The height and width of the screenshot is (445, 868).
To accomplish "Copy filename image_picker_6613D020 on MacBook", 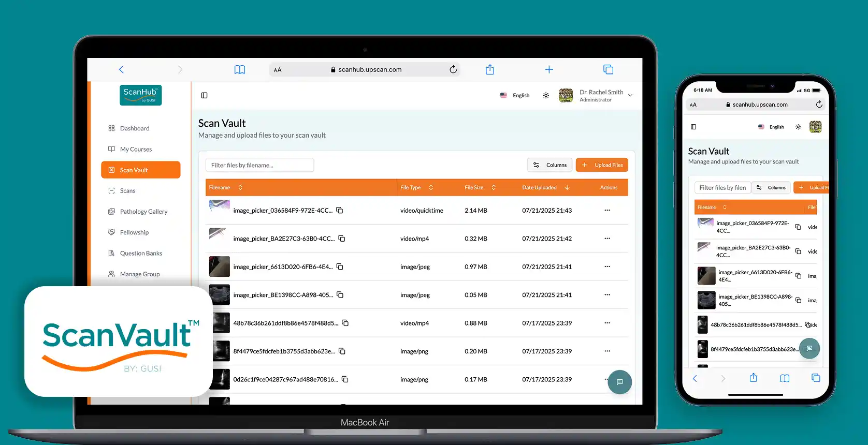I will click(x=340, y=266).
